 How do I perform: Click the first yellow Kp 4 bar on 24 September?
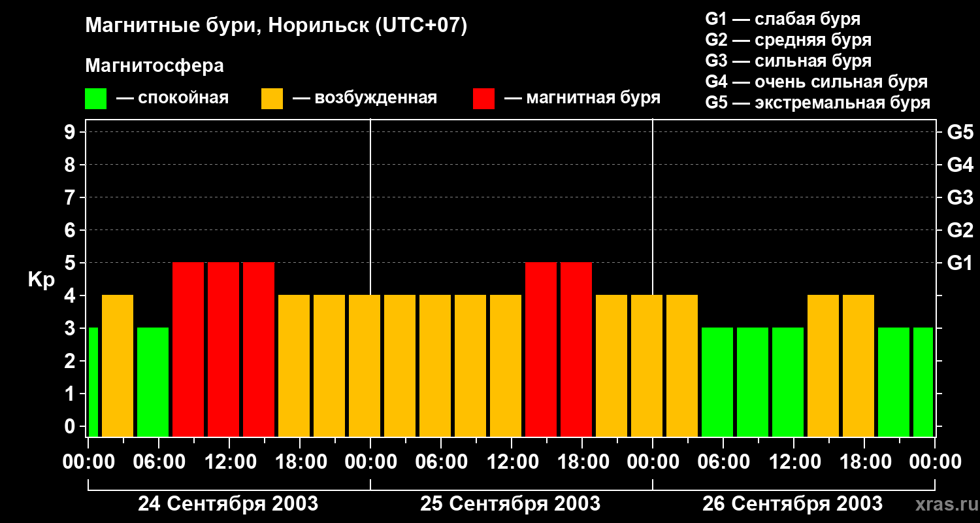(x=118, y=365)
